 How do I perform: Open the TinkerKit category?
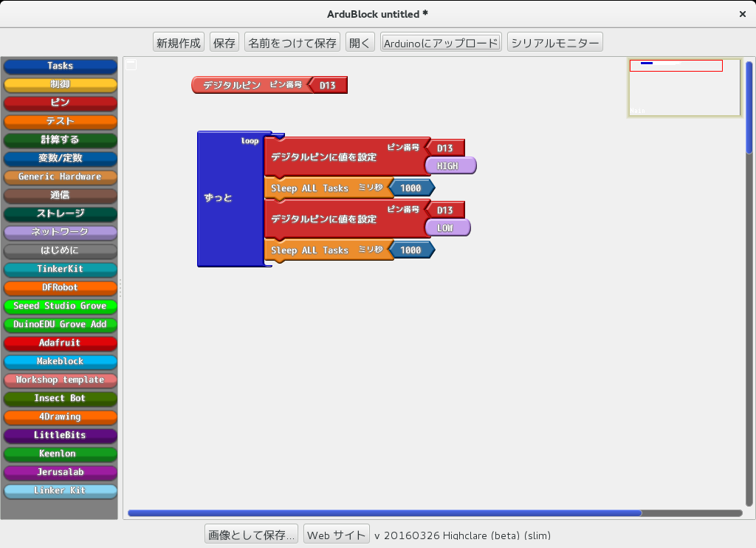click(61, 269)
